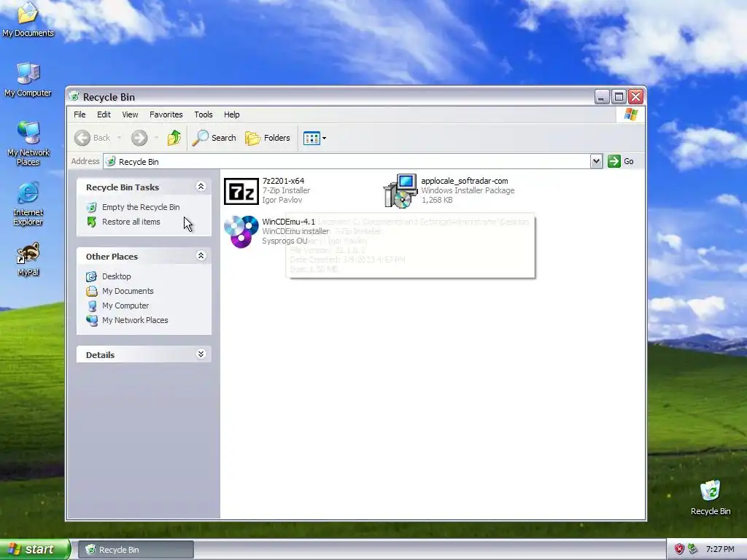Click the Recycle Bin taskbar button
Image resolution: width=747 pixels, height=560 pixels.
pos(136,550)
